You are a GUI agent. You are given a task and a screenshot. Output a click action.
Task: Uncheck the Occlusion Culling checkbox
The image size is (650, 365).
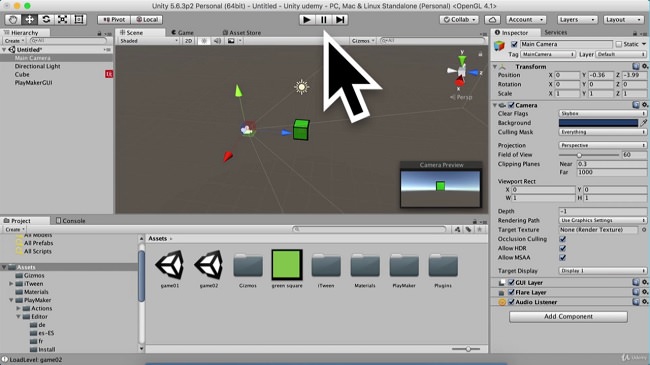(x=563, y=239)
